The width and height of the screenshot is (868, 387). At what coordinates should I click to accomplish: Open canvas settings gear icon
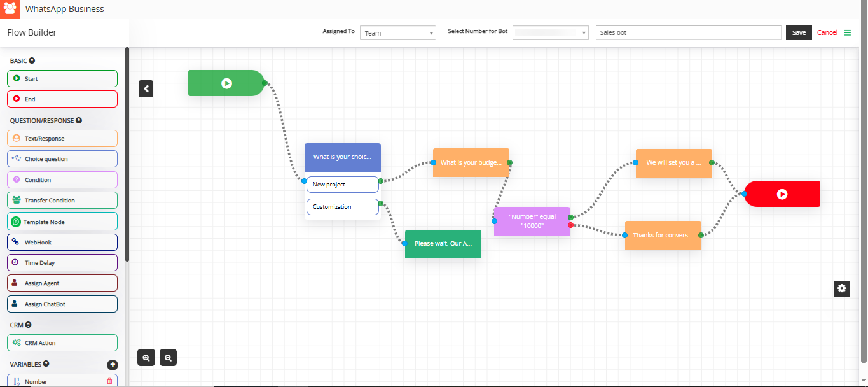click(x=842, y=288)
